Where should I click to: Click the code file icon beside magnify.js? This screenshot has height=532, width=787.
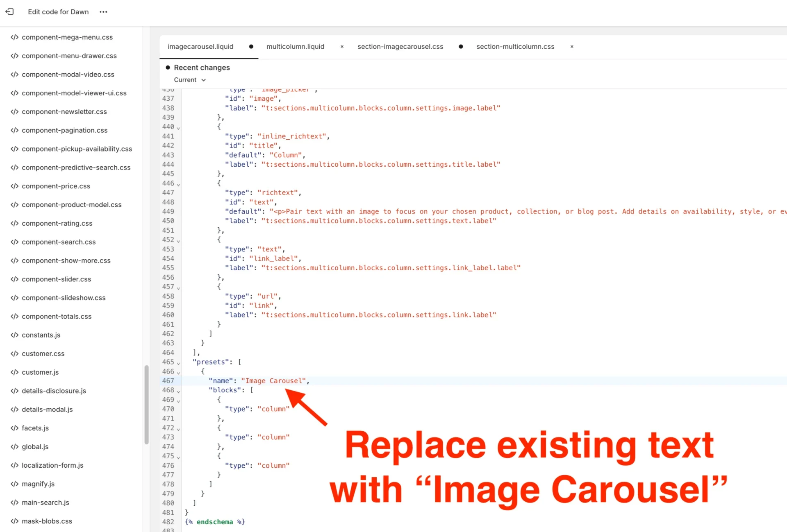[x=14, y=484]
